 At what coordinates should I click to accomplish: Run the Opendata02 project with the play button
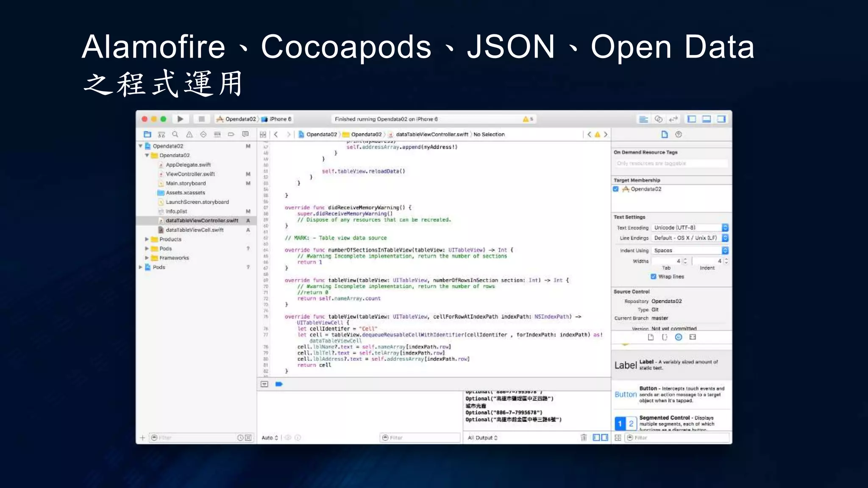pos(180,119)
